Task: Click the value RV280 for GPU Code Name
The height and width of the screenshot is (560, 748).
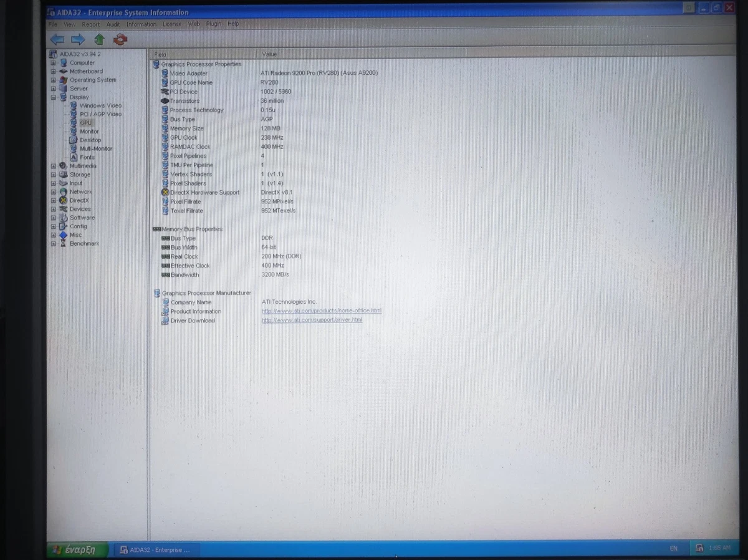Action: tap(269, 82)
